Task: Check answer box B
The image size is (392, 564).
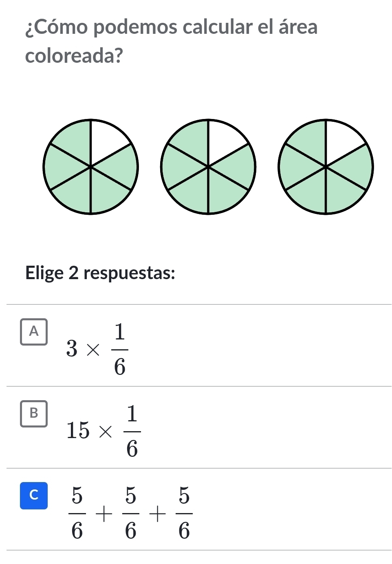Action: pyautogui.click(x=34, y=414)
